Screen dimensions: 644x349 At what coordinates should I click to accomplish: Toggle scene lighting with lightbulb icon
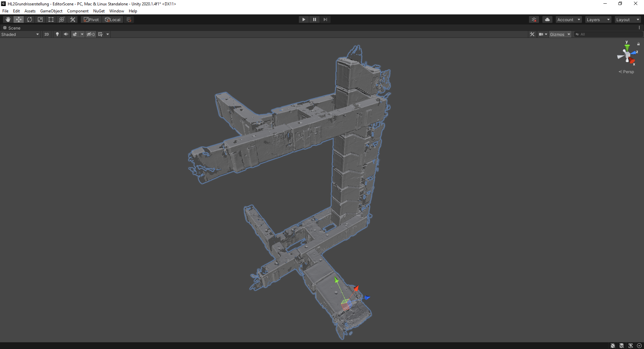57,34
